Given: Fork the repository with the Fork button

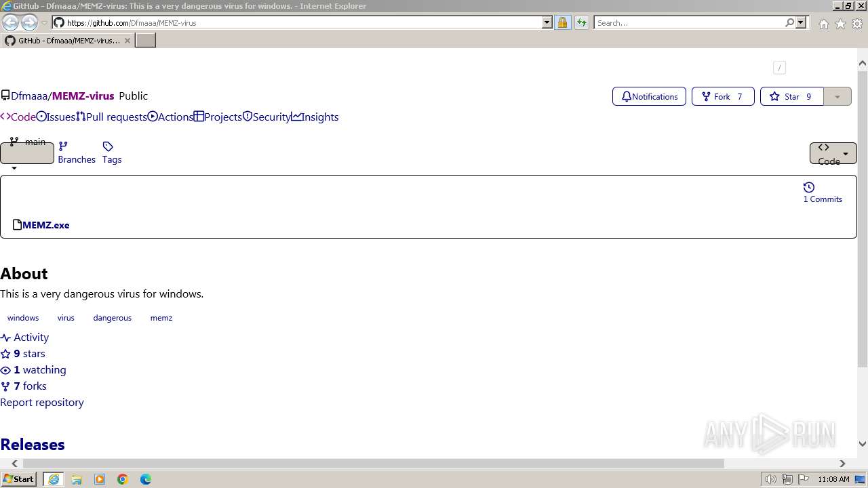Looking at the screenshot, I should click(722, 96).
